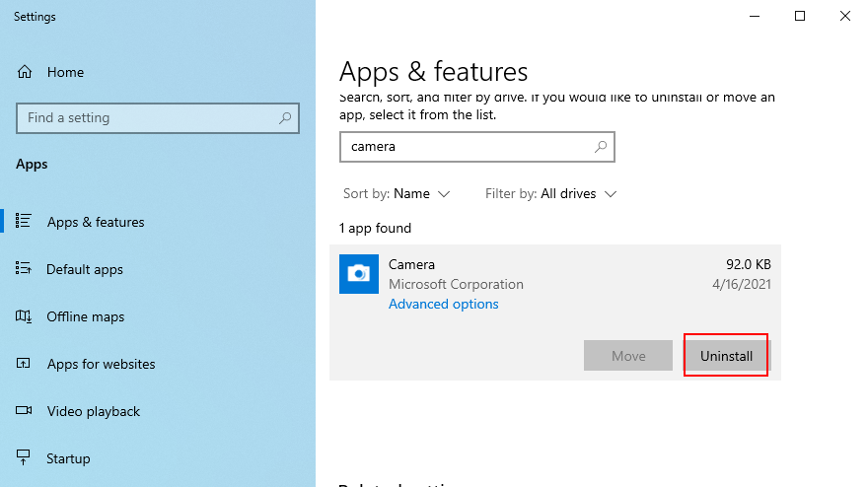The image size is (868, 487).
Task: Click the Apps for websites icon
Action: (x=24, y=364)
